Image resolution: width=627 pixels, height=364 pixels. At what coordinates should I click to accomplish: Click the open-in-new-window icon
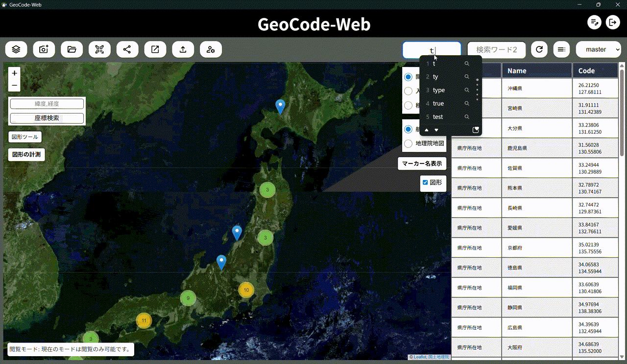click(x=155, y=49)
